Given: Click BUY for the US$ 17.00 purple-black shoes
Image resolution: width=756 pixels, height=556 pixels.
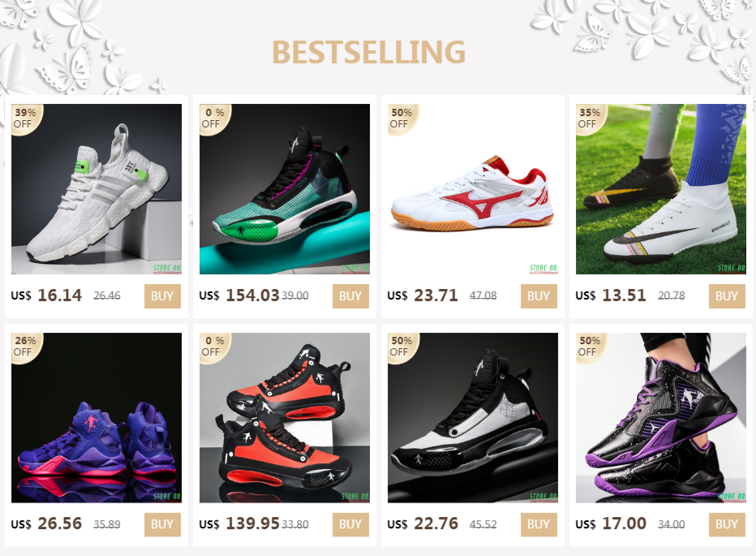Looking at the screenshot, I should coord(727,524).
